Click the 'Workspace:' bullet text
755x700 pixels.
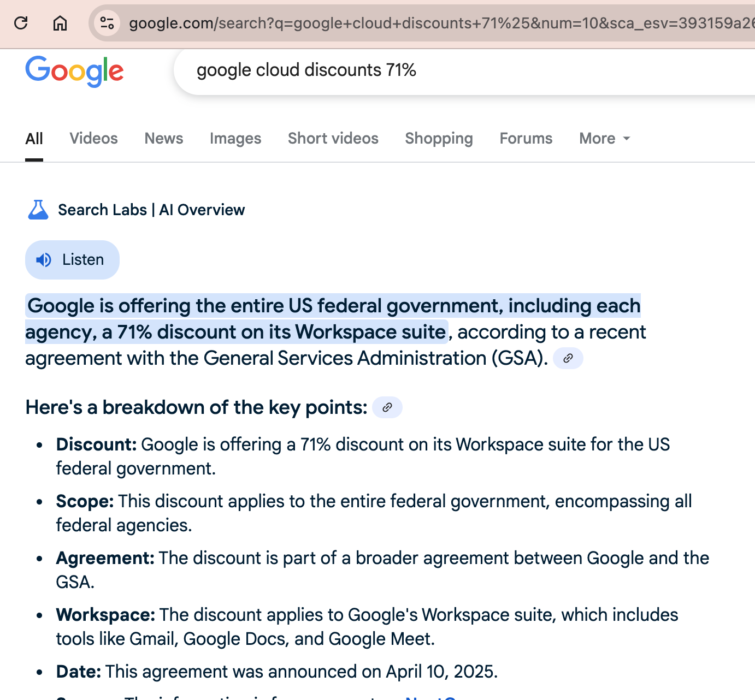tap(367, 627)
